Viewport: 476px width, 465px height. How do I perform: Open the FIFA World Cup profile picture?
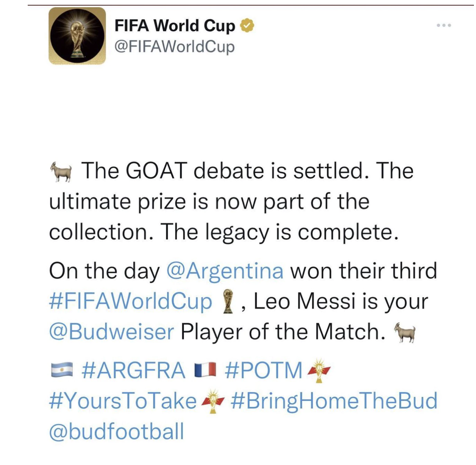(77, 36)
